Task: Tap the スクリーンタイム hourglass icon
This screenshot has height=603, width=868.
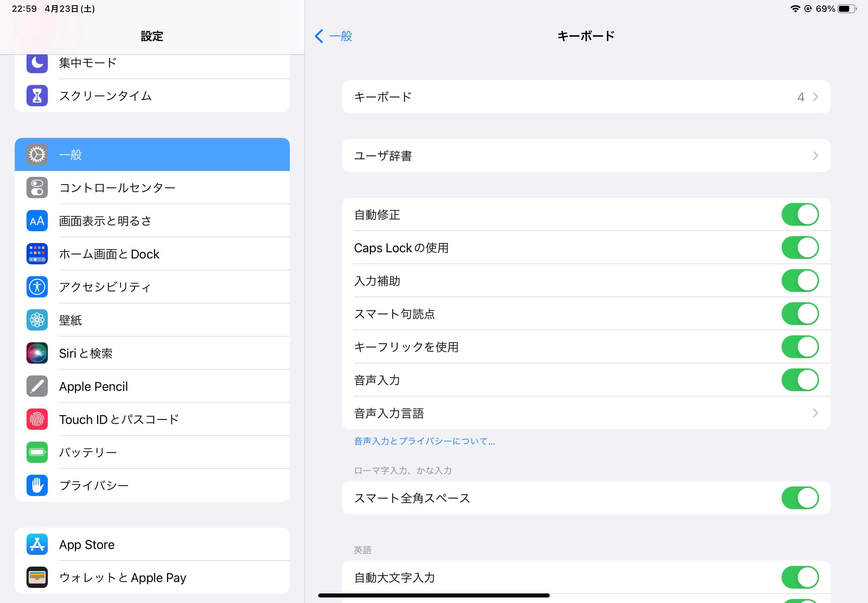Action: [x=37, y=96]
